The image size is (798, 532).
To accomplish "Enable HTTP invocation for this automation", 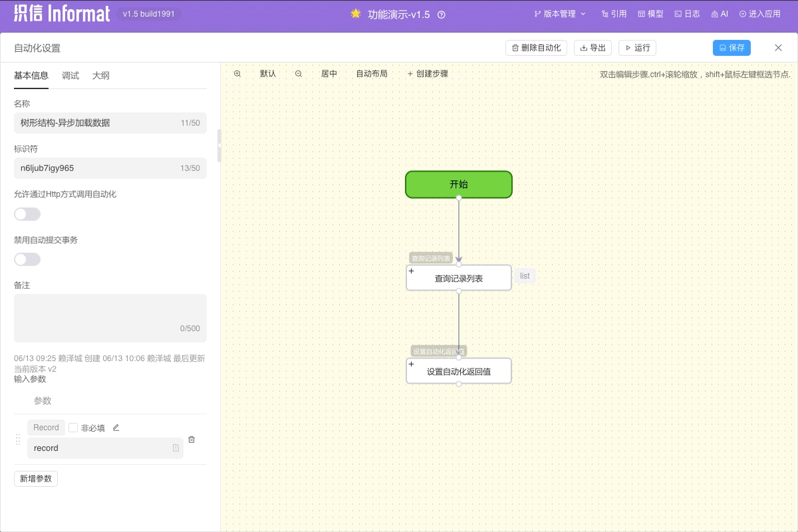I will point(27,213).
